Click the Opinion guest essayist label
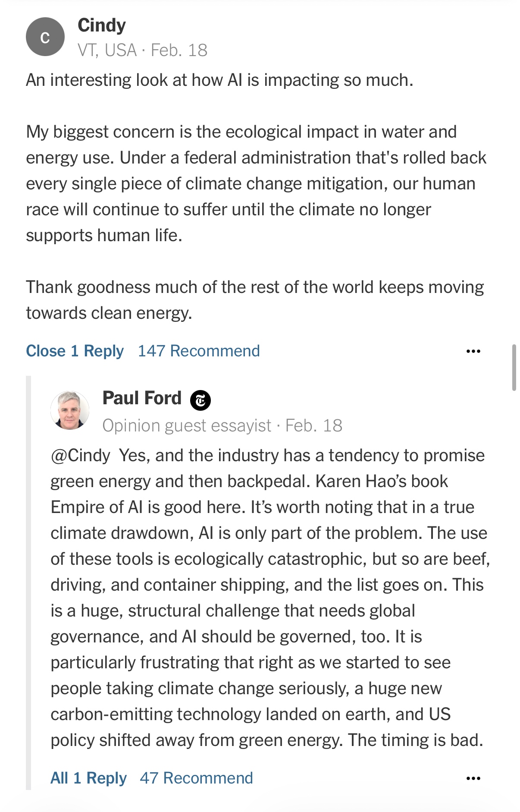Image resolution: width=520 pixels, height=812 pixels. coord(187,426)
